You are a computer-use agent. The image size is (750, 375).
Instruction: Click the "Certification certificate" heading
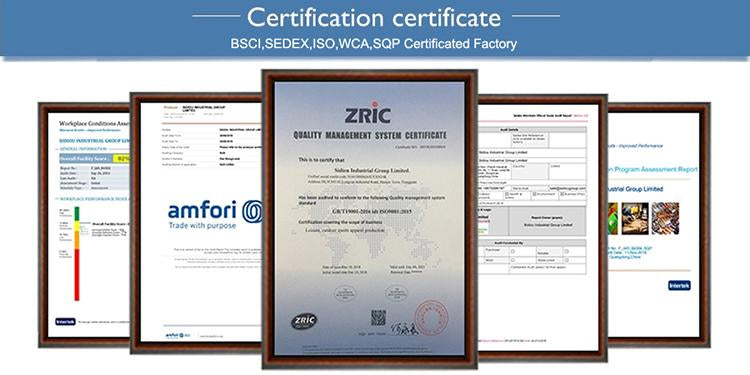(374, 18)
